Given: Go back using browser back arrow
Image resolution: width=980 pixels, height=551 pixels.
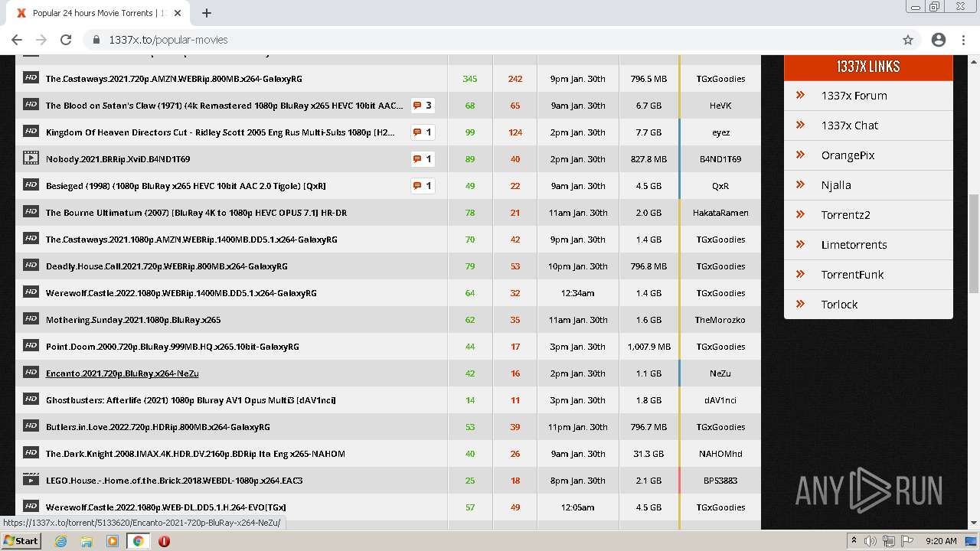Looking at the screenshot, I should coord(17,40).
